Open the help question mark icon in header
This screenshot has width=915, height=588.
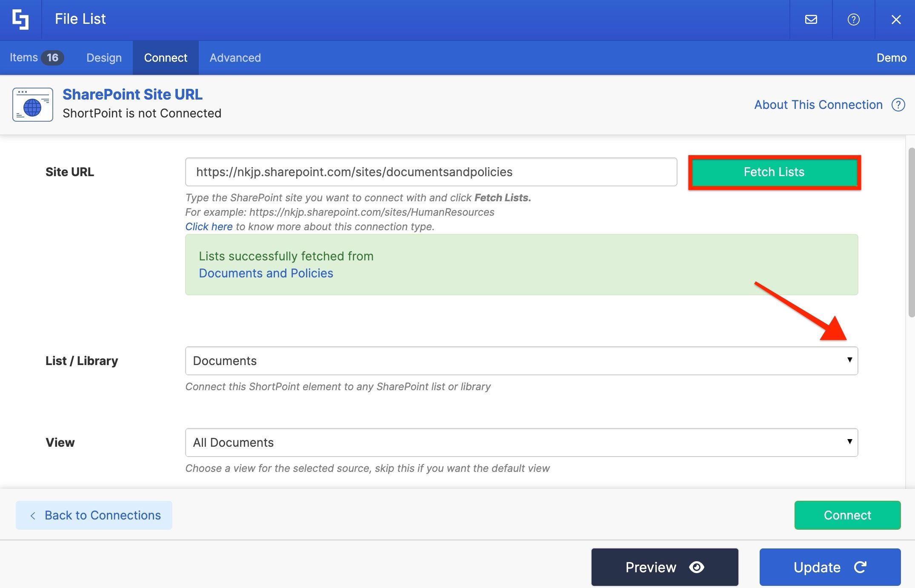[853, 20]
